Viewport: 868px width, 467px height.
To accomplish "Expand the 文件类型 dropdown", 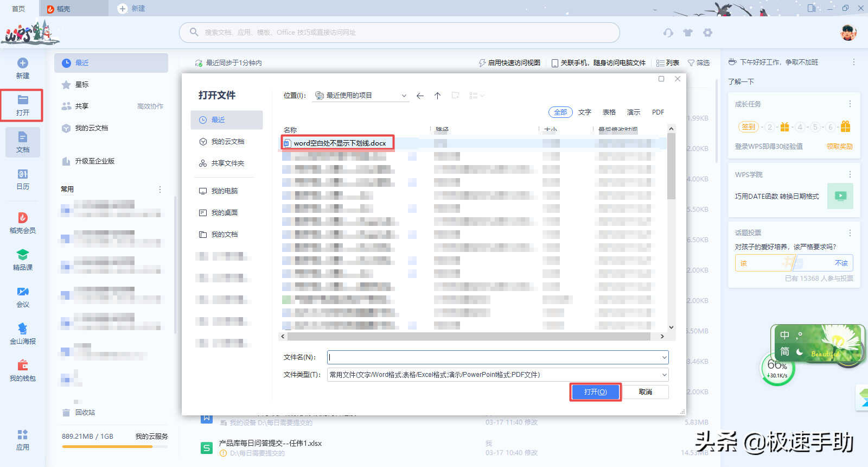I will (664, 375).
